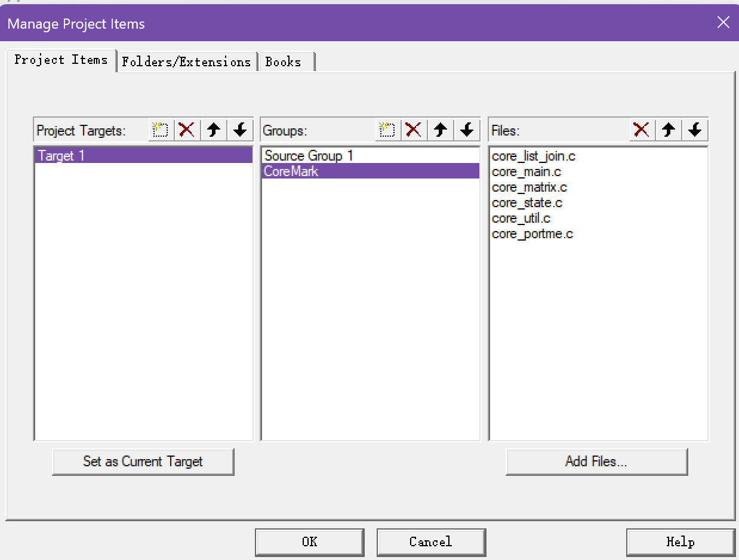The image size is (739, 560).
Task: Switch to the Folders/Extensions tab
Action: click(x=186, y=62)
